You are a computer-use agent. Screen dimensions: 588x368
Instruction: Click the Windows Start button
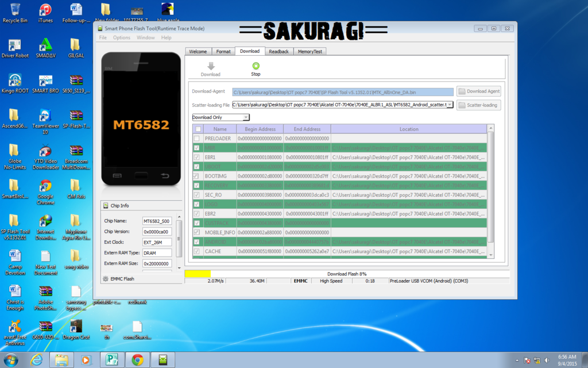pos(11,360)
